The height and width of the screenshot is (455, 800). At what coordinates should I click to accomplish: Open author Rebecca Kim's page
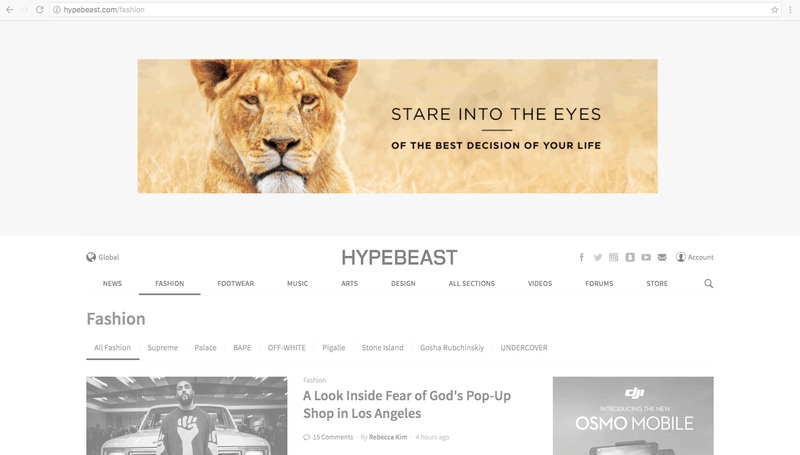(388, 437)
